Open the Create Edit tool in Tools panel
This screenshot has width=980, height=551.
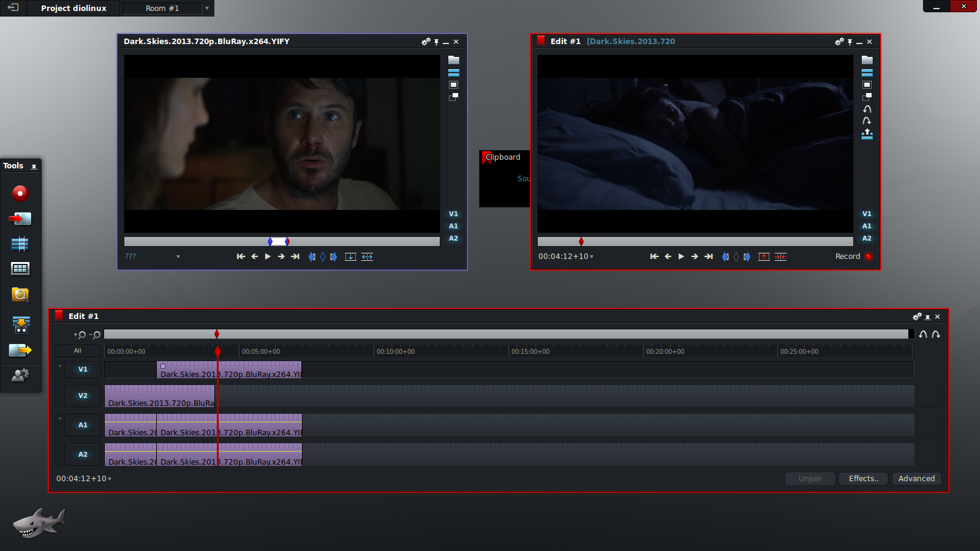20,244
